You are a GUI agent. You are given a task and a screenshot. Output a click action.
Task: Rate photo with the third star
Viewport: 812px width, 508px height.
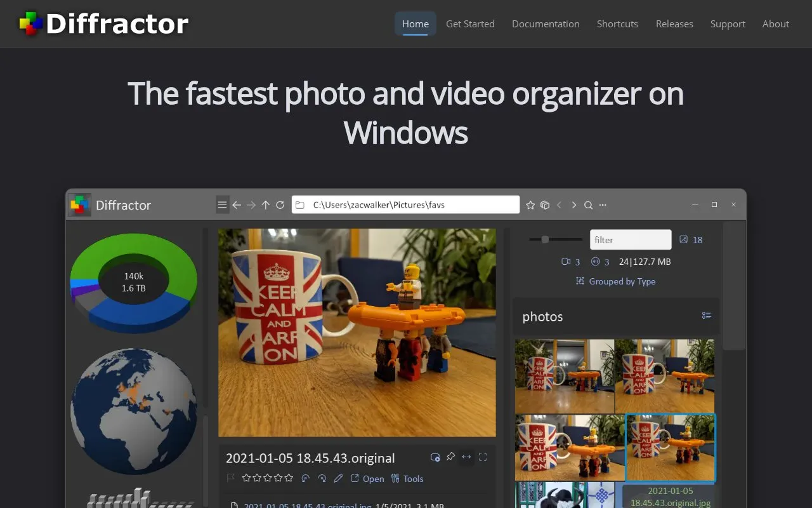[268, 478]
